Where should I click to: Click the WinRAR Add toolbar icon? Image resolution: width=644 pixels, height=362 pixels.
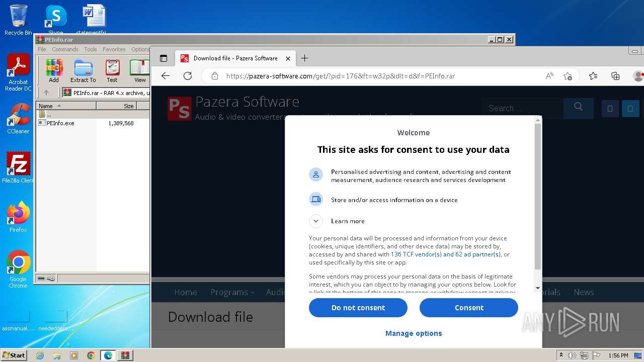(x=54, y=71)
